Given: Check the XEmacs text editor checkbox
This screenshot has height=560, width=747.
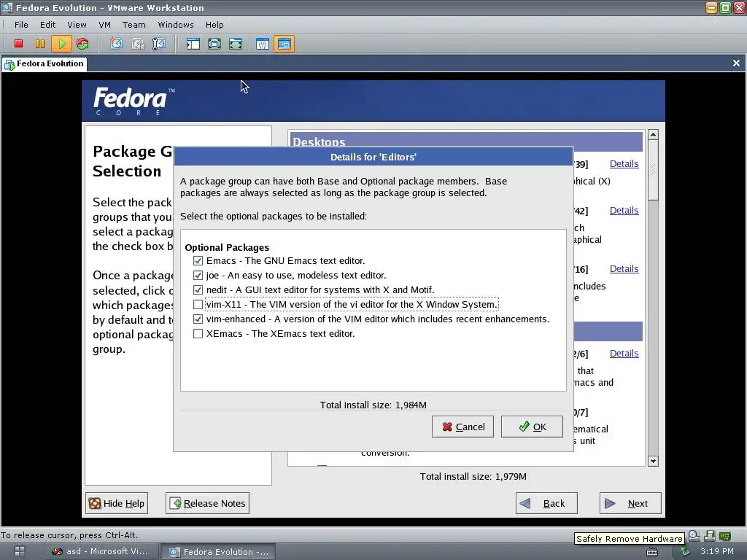Looking at the screenshot, I should pos(198,334).
